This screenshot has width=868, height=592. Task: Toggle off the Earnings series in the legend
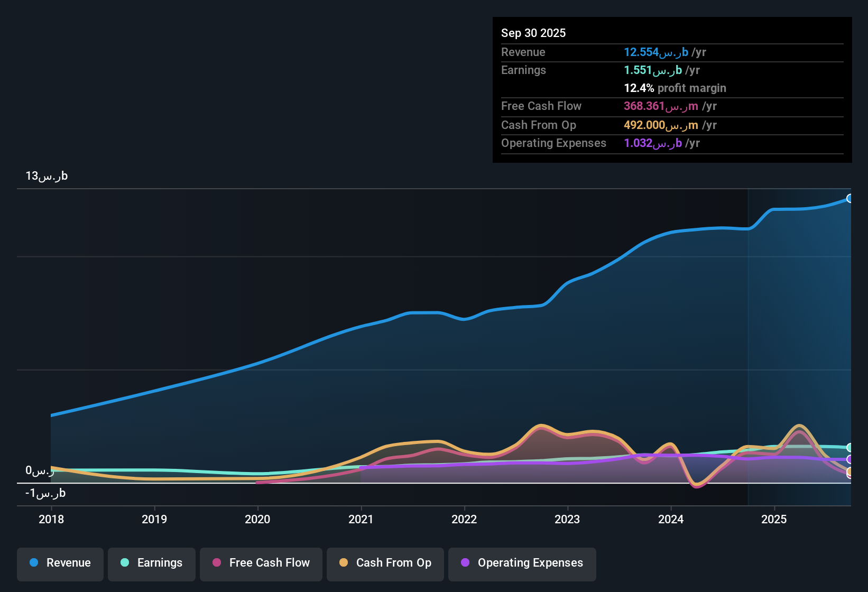(x=151, y=563)
